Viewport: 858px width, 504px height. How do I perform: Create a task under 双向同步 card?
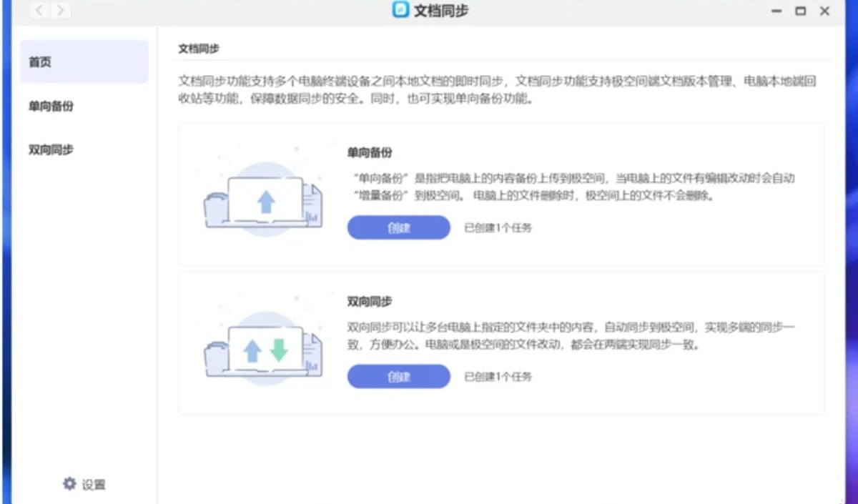399,376
